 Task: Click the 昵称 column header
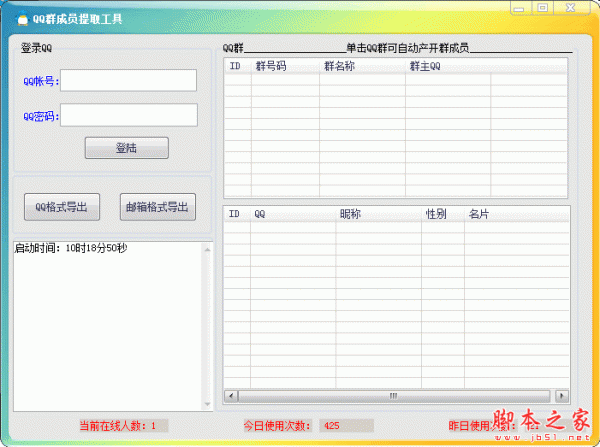pos(378,214)
